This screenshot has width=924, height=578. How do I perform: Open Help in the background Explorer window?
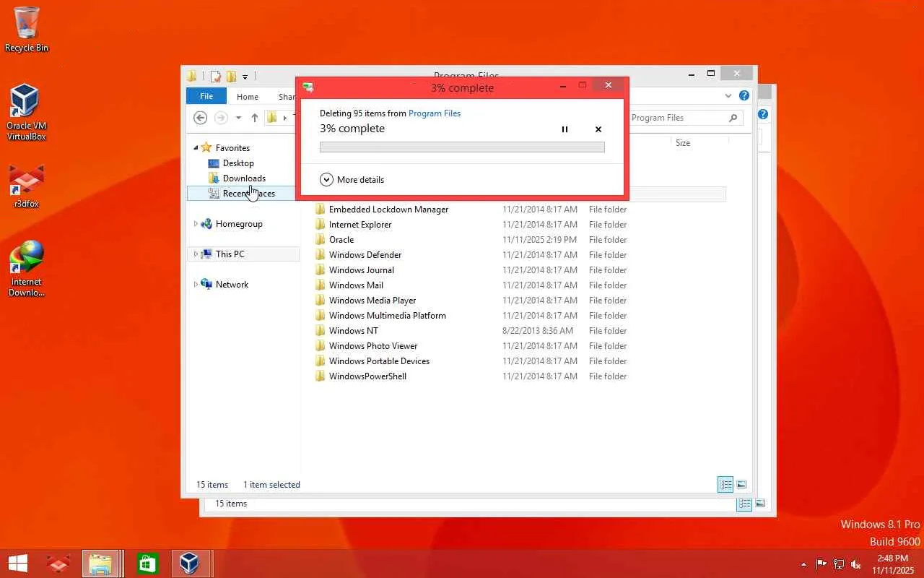763,114
